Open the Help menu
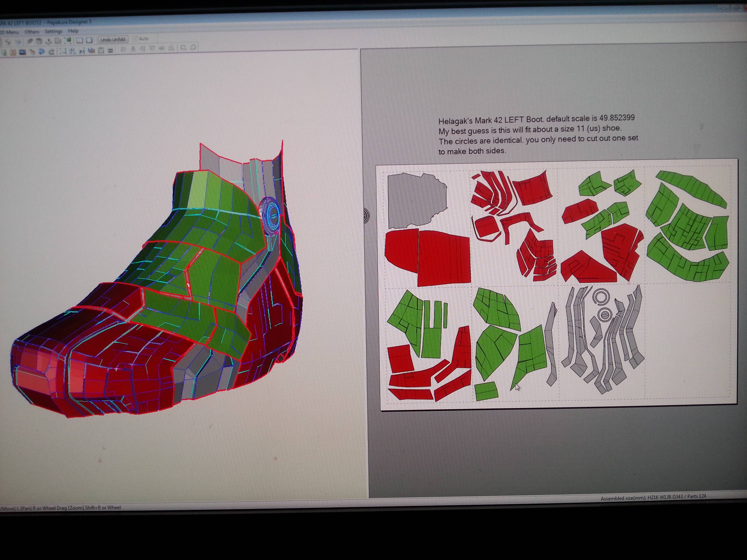This screenshot has height=560, width=747. pyautogui.click(x=73, y=31)
